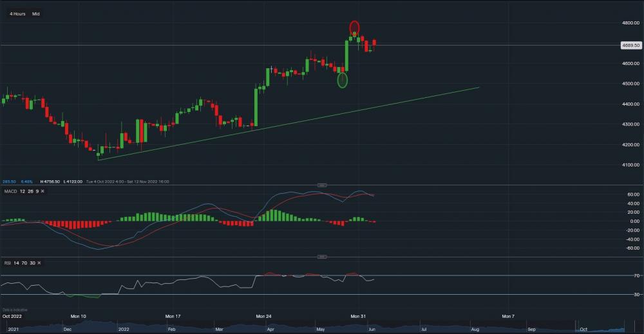This screenshot has width=644, height=334.
Task: Click the MACD period value 12
Action: point(23,191)
